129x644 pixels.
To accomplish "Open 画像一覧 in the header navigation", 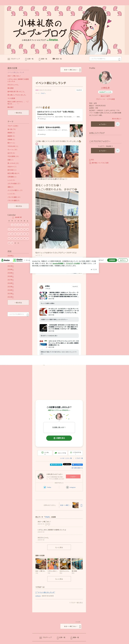I will click(x=43, y=59).
